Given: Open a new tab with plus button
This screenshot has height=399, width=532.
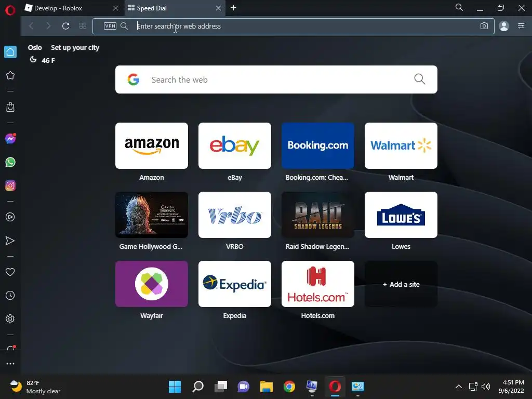Looking at the screenshot, I should click(x=233, y=7).
